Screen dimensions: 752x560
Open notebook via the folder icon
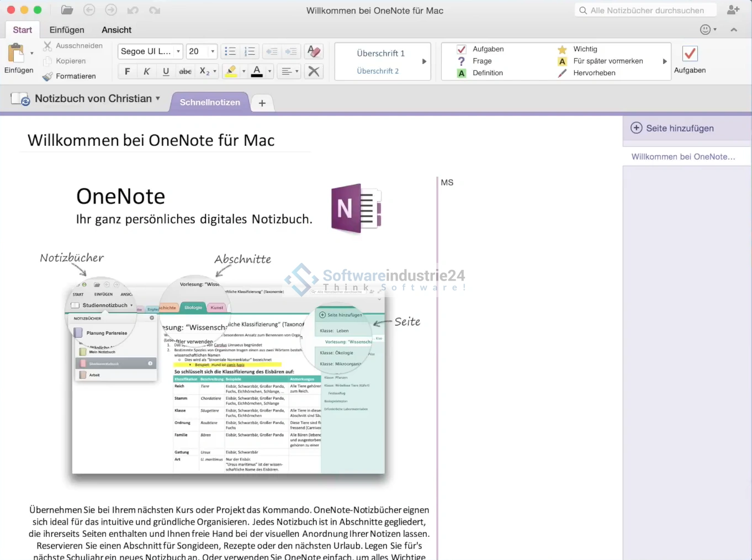(67, 10)
